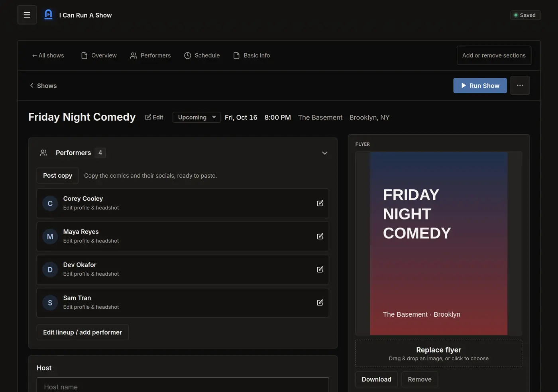Go to the Overview tab

point(99,55)
